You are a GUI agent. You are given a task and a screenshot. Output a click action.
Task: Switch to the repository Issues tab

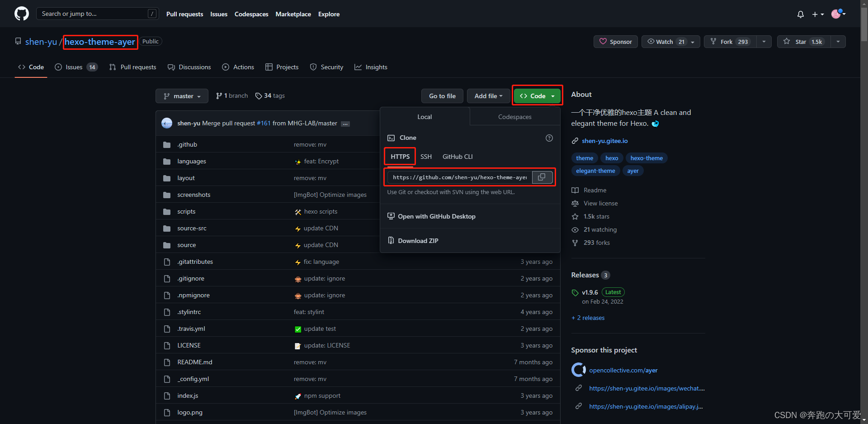tap(76, 67)
